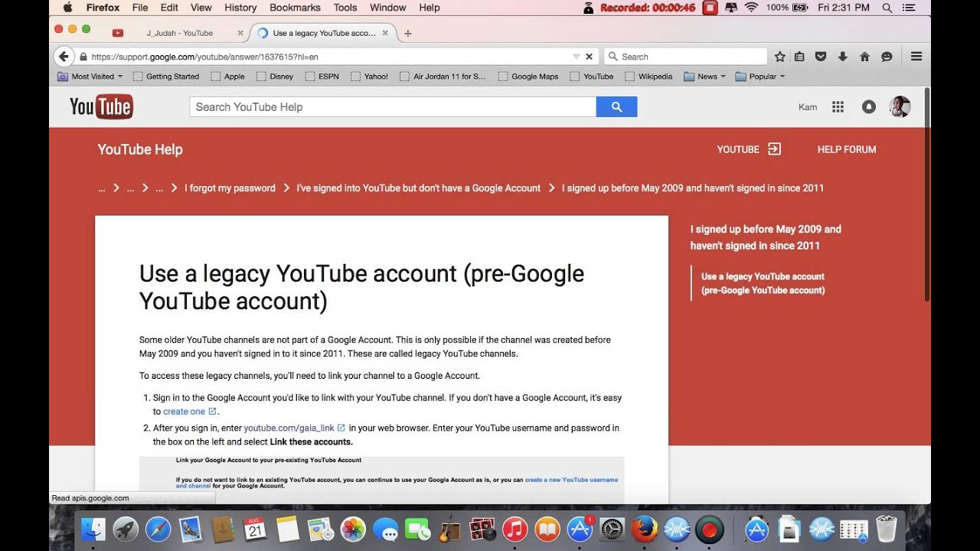Select sidebar Use a legacy YouTube account
Screen dimensions: 980x551
pyautogui.click(x=763, y=283)
